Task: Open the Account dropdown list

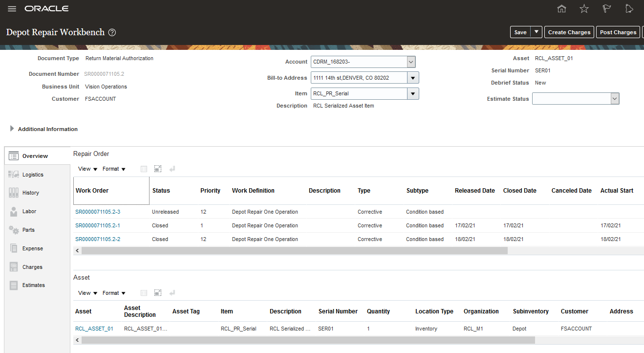Action: tap(411, 62)
